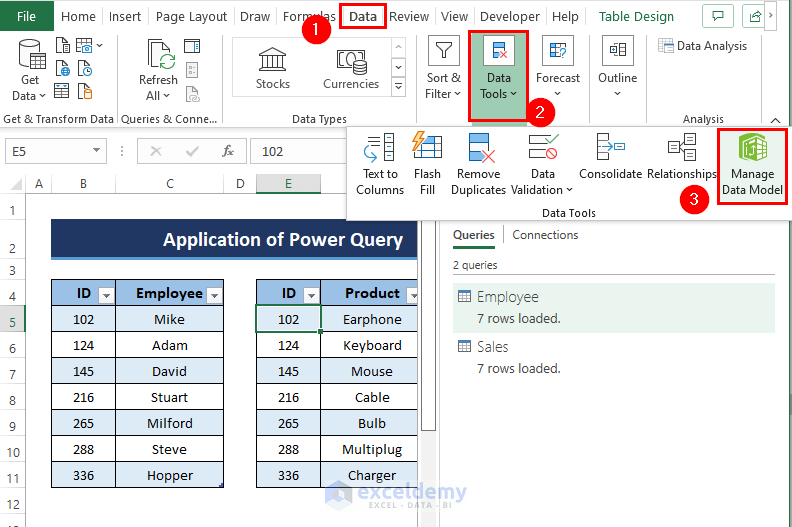Switch to the Review tab
792x527 pixels.
[409, 17]
